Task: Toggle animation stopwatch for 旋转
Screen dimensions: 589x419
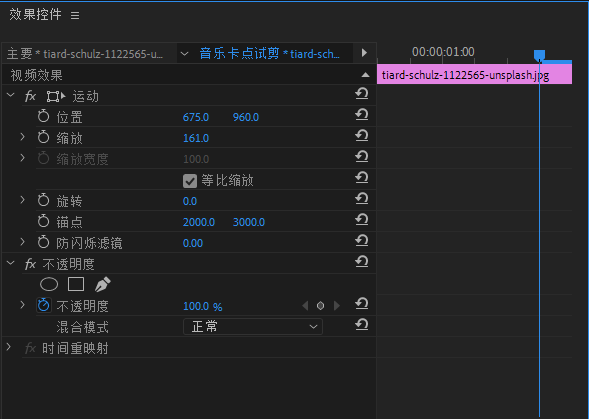Action: pos(44,200)
